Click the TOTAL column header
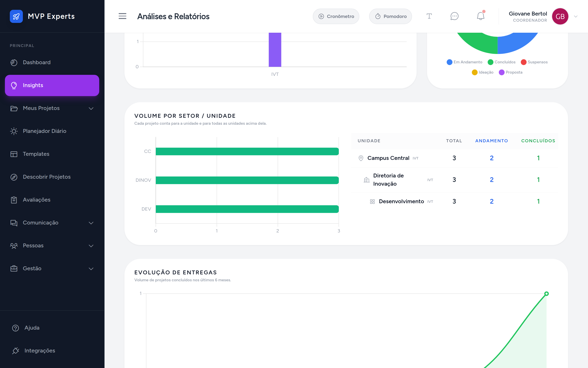The width and height of the screenshot is (588, 368). click(x=454, y=141)
